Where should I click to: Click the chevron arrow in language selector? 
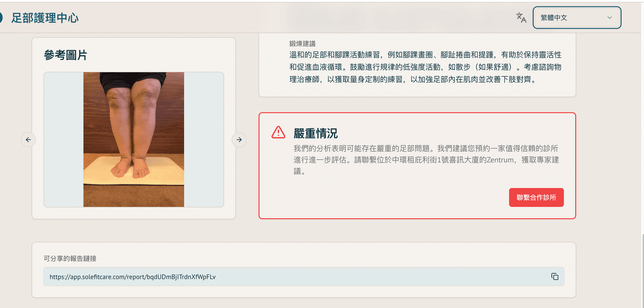[609, 17]
